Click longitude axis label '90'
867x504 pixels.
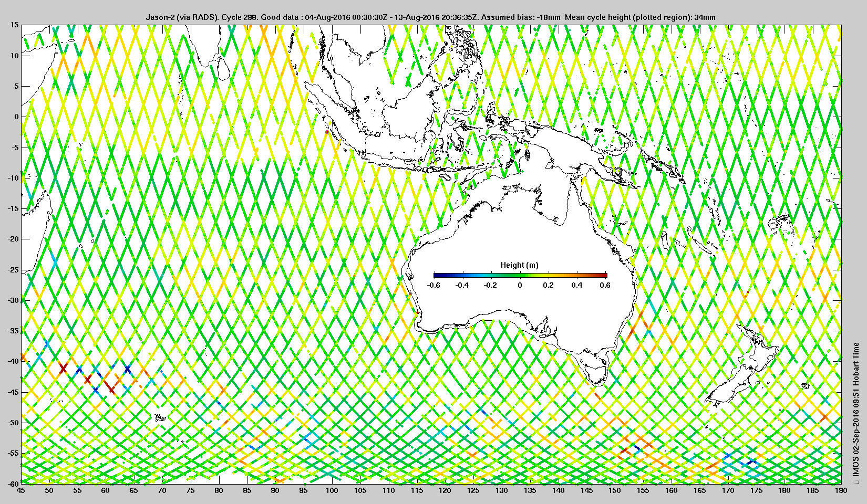(275, 490)
